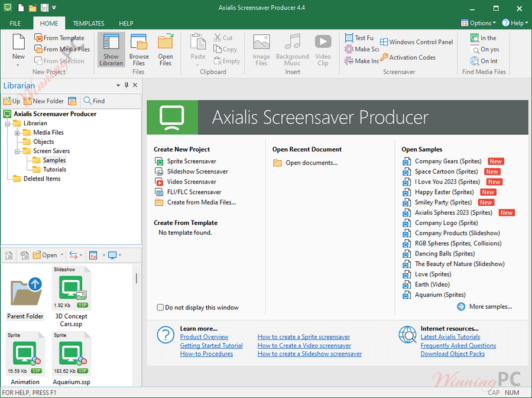532x398 pixels.
Task: Close the Librarian panel
Action: pos(135,85)
